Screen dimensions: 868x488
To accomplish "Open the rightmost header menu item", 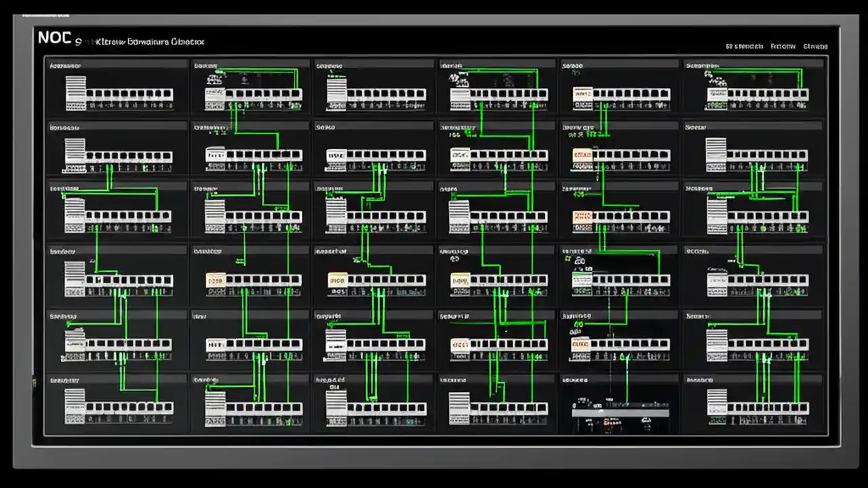I will coord(816,46).
